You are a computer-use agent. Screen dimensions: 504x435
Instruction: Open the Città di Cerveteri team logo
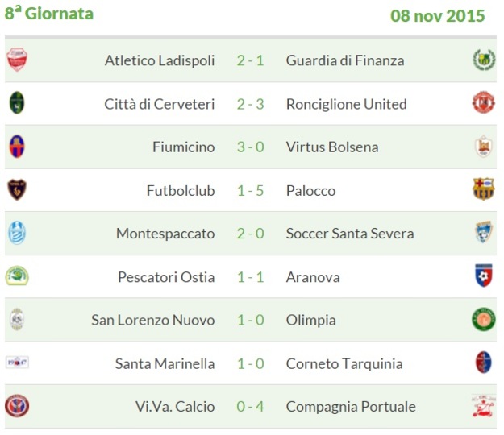[x=17, y=103]
